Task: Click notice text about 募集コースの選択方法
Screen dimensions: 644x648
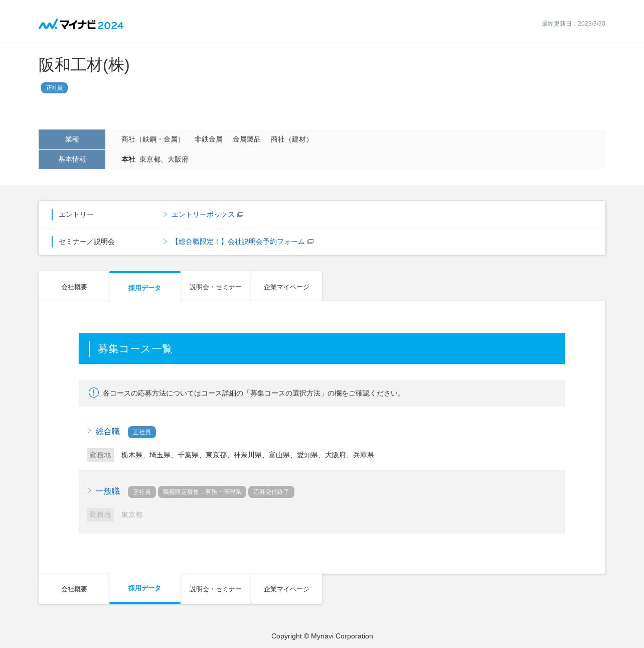Action: [x=253, y=393]
